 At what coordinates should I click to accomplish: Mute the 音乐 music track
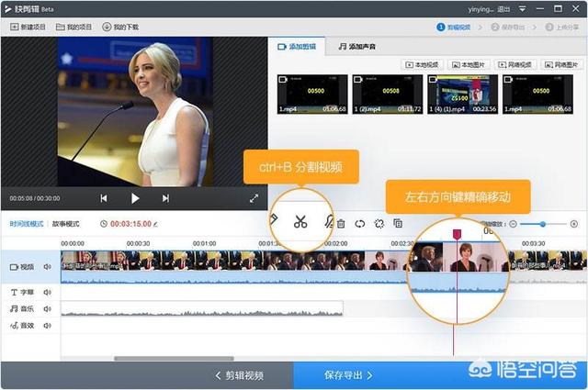click(x=47, y=309)
